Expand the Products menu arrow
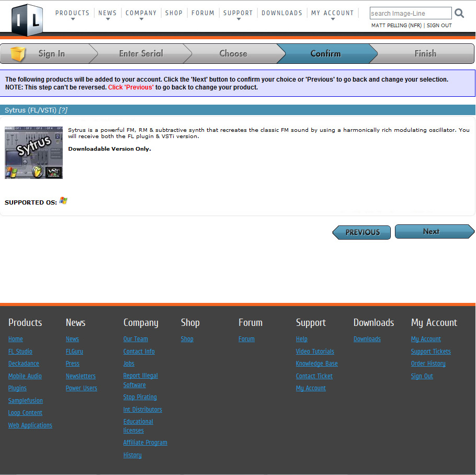Viewport: 476px width, 475px height. tap(73, 19)
